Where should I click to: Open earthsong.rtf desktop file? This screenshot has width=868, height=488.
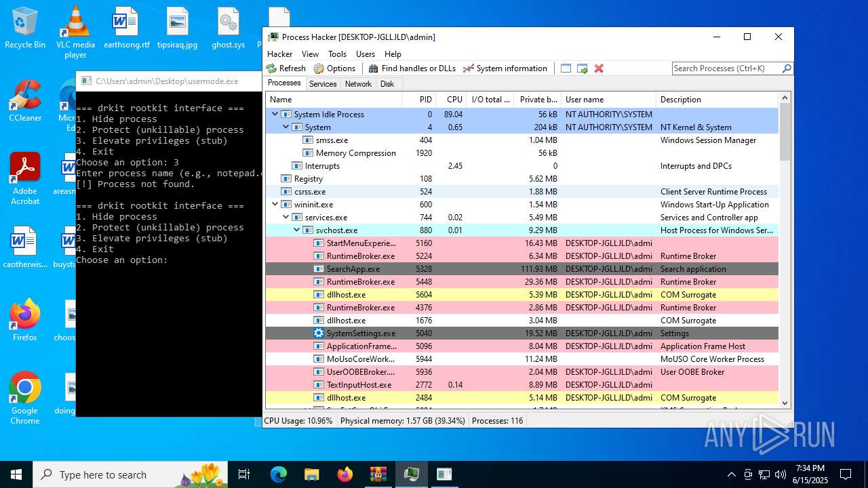click(x=126, y=27)
